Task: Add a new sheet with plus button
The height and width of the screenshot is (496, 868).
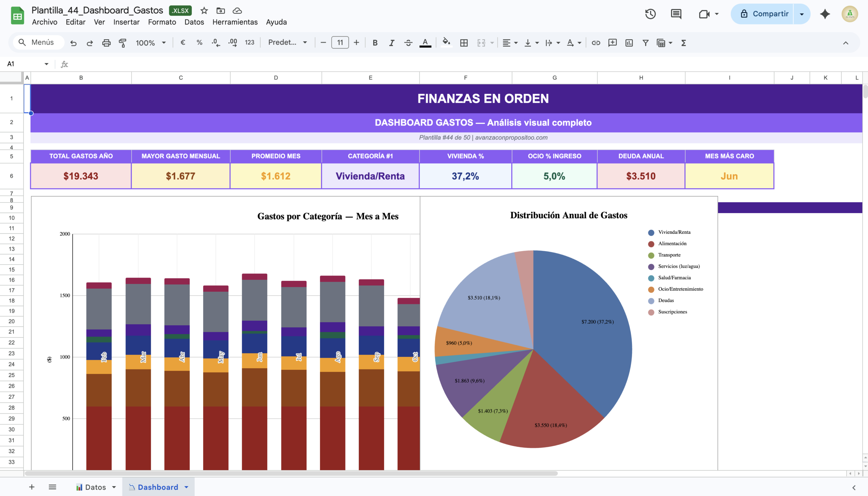Action: point(32,487)
